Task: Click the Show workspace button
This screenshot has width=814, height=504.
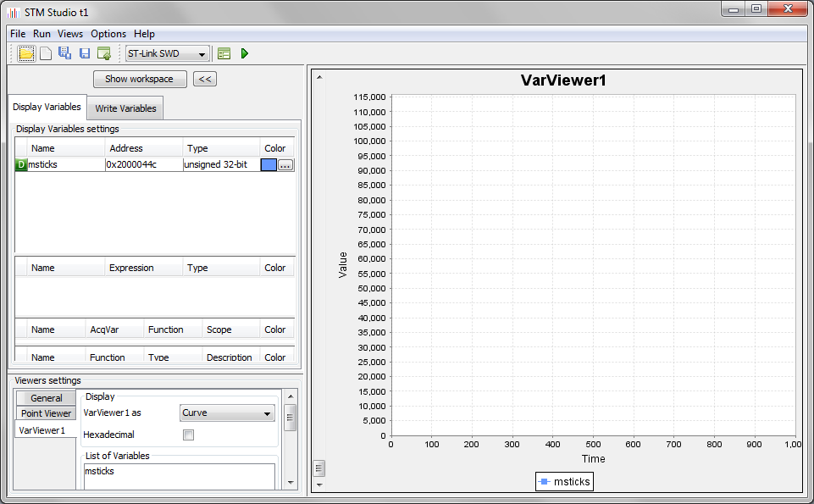Action: [x=139, y=79]
